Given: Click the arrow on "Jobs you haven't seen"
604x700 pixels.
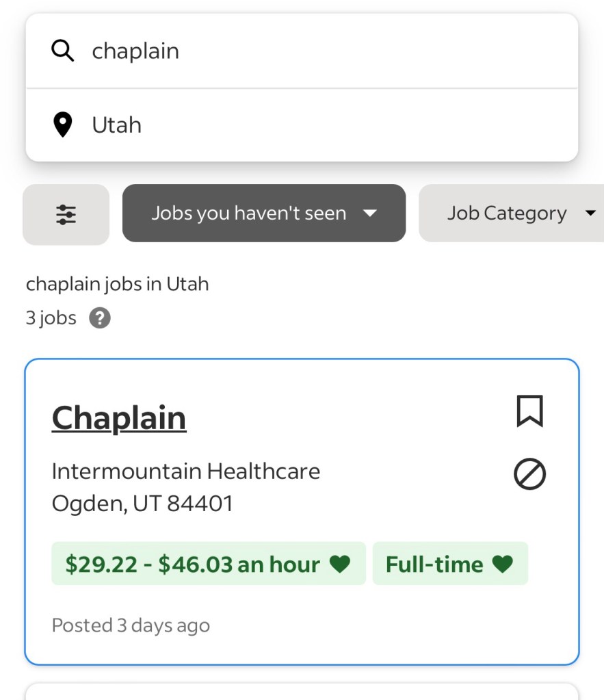Looking at the screenshot, I should (370, 213).
